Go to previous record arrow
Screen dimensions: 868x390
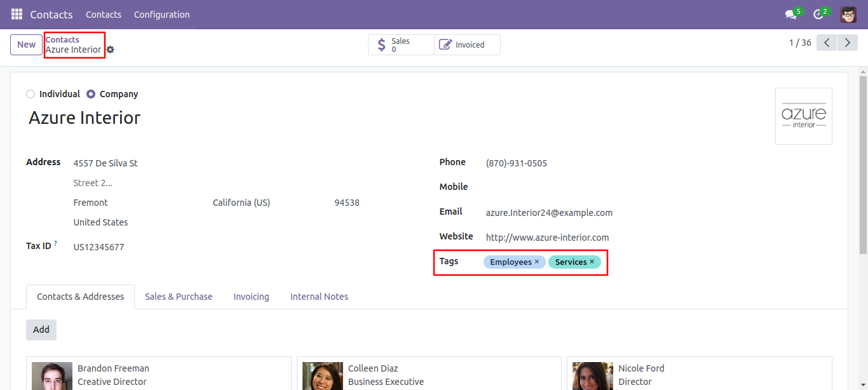(x=827, y=43)
